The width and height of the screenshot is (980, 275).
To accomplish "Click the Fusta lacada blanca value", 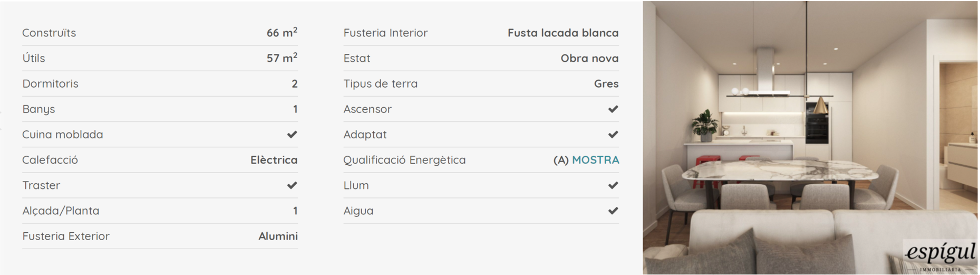I will coord(563,33).
